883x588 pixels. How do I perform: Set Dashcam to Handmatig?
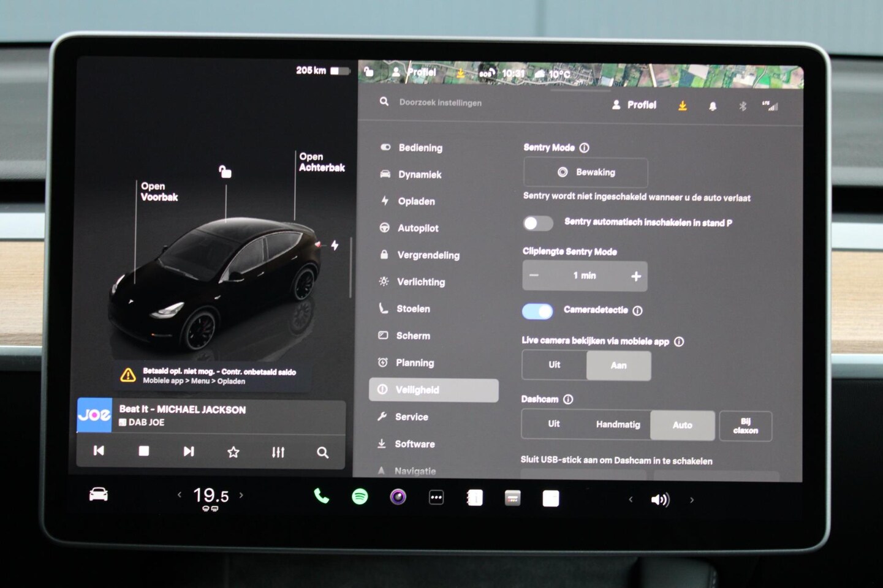[618, 424]
